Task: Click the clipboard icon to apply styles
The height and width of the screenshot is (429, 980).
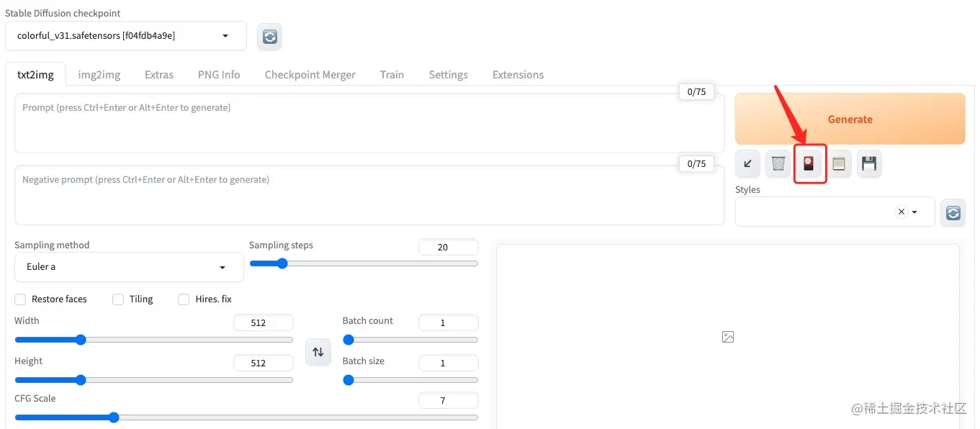Action: click(x=839, y=164)
